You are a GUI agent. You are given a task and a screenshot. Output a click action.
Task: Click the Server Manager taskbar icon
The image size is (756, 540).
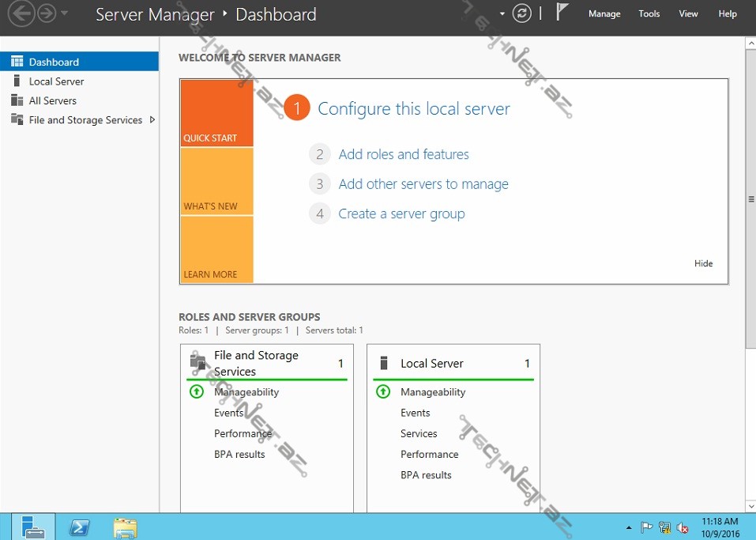(34, 527)
